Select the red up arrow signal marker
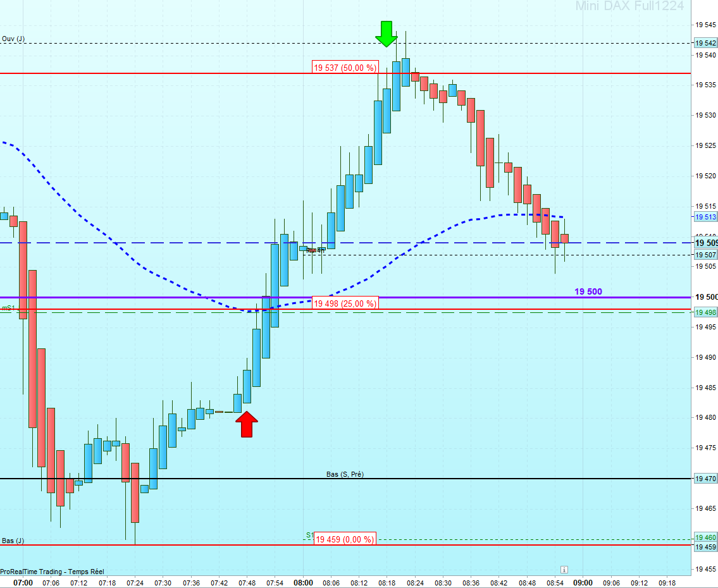 (247, 424)
